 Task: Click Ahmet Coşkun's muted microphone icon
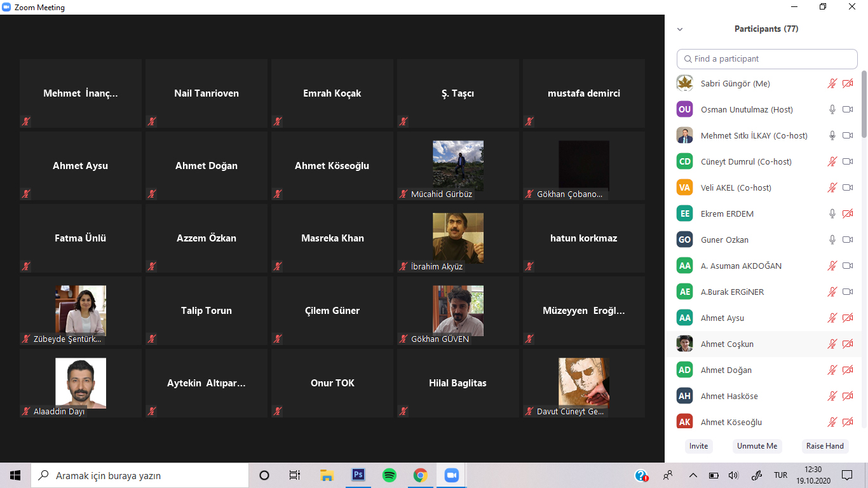(832, 344)
